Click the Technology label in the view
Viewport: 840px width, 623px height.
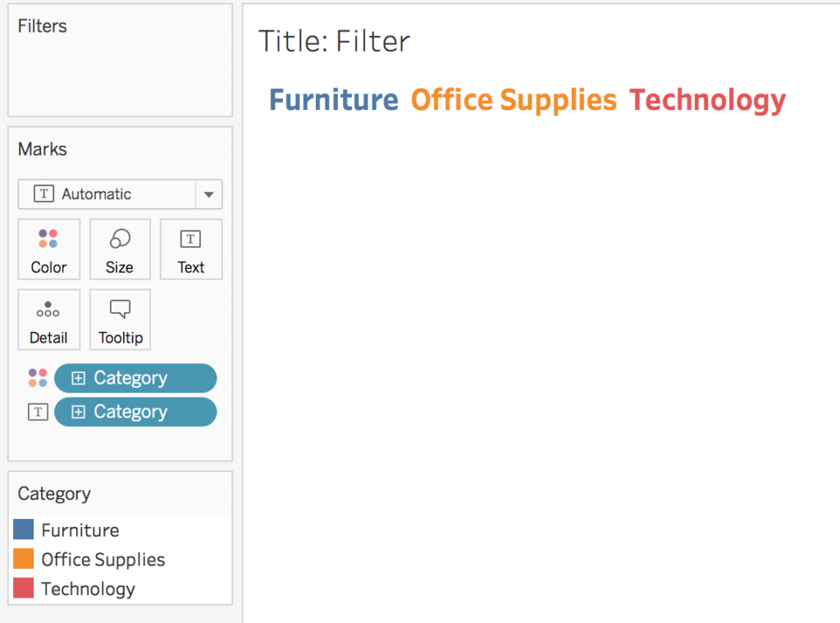coord(706,99)
